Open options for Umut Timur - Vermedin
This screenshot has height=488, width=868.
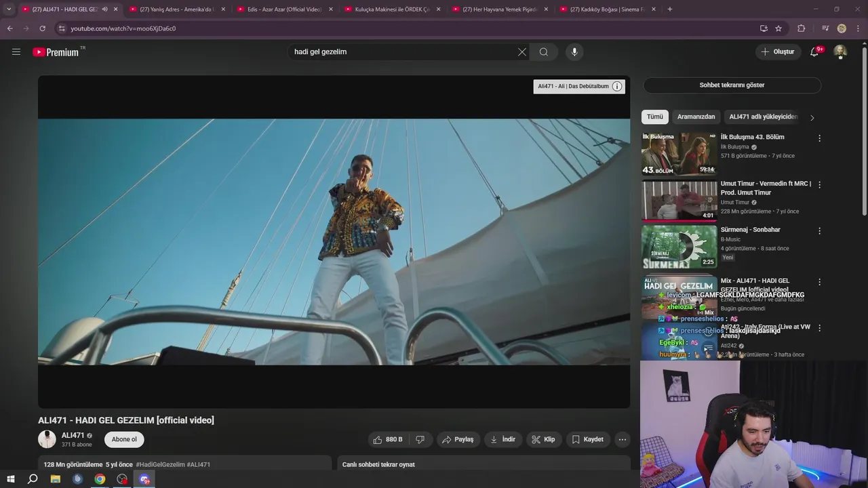click(x=819, y=184)
